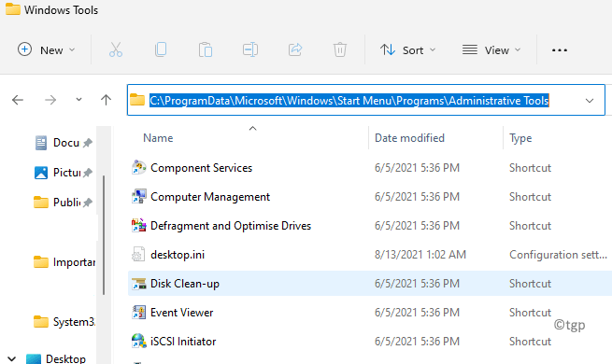The width and height of the screenshot is (612, 364).
Task: Open the System32 folder in sidebar
Action: point(64,321)
